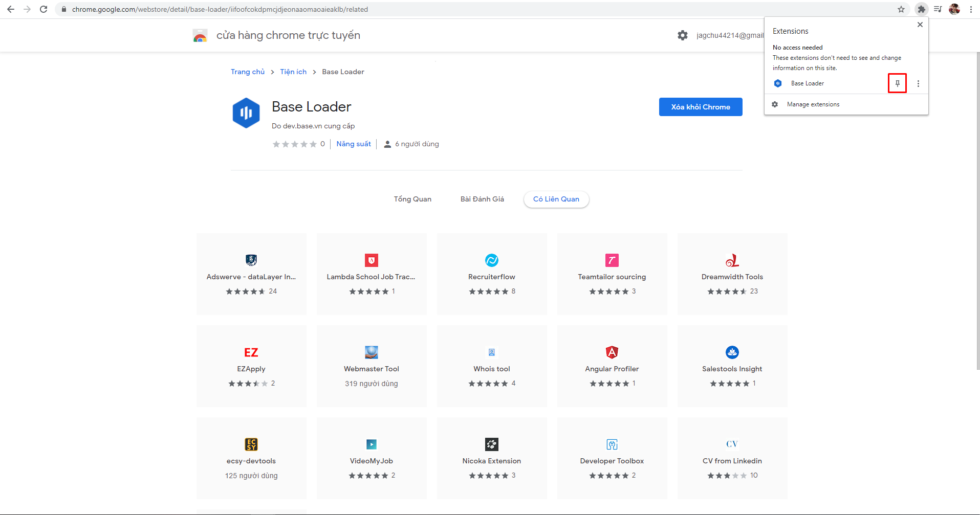Viewport: 980px width, 515px height.
Task: Go back using the browser back arrow
Action: pos(11,9)
